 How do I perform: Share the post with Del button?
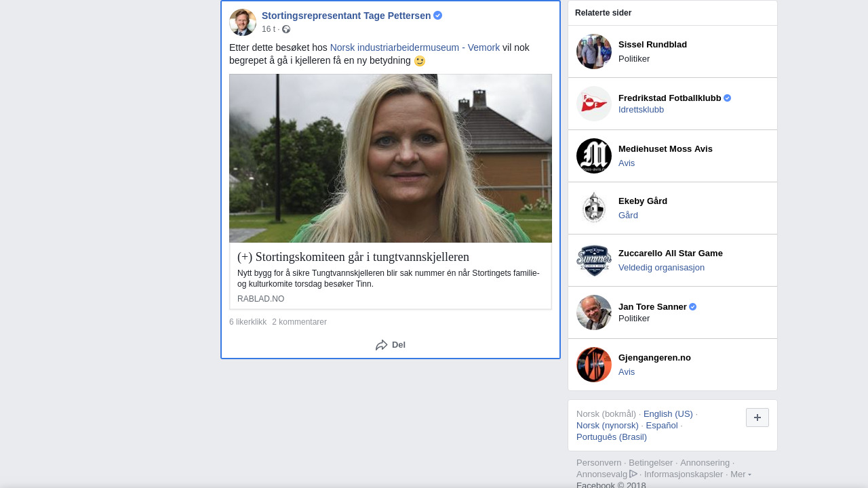[x=391, y=345]
